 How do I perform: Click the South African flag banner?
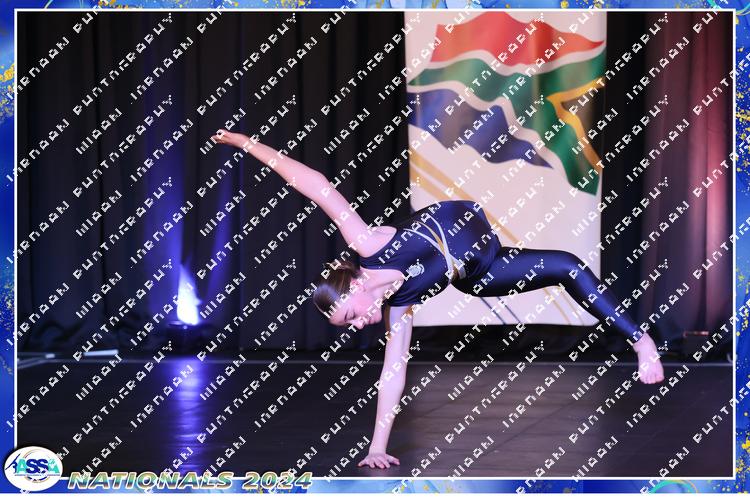pyautogui.click(x=505, y=168)
